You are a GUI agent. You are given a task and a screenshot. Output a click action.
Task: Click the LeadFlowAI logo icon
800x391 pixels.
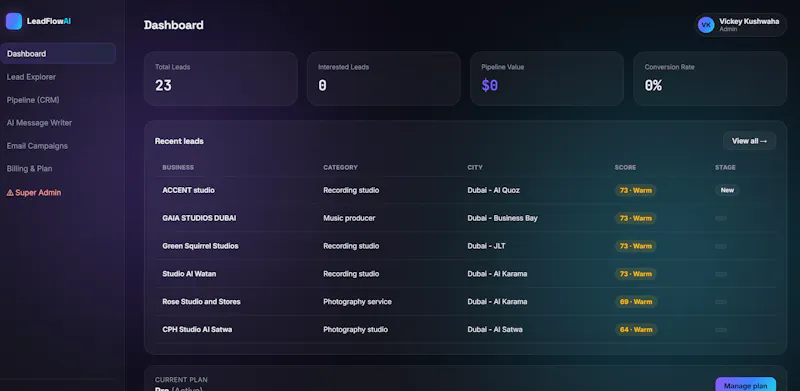14,21
